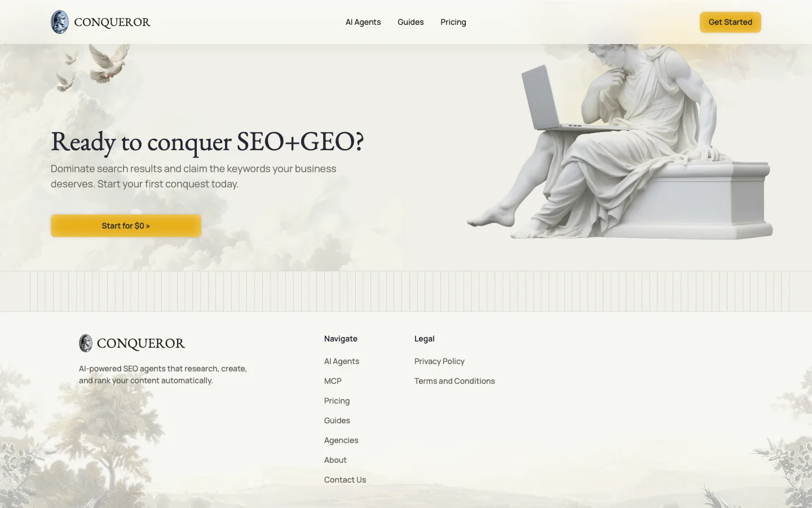
Task: Open Guides in the top navigation
Action: [411, 22]
